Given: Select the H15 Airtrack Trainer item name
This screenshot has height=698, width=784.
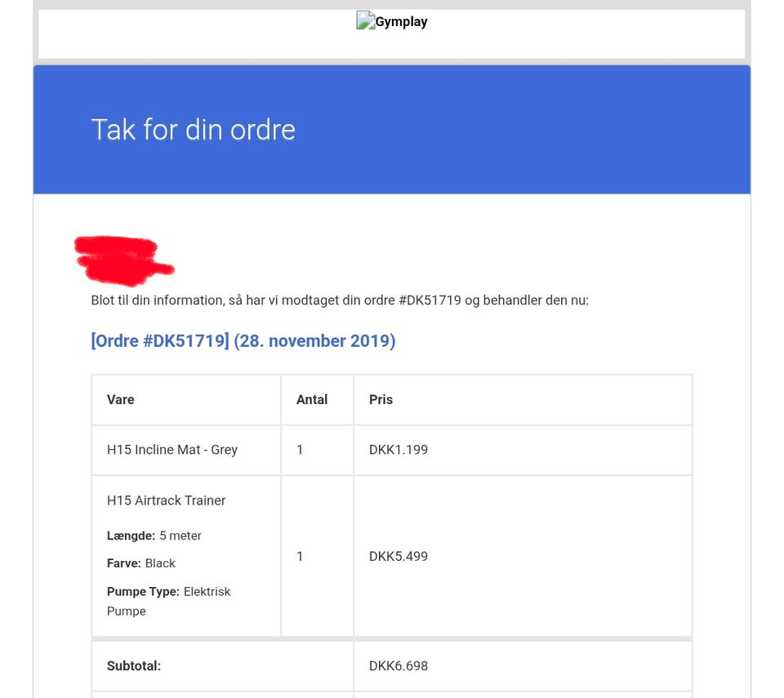Looking at the screenshot, I should pos(166,500).
